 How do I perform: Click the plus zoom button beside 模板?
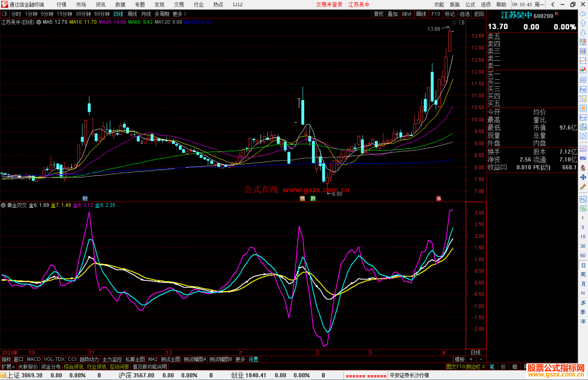[x=471, y=359]
